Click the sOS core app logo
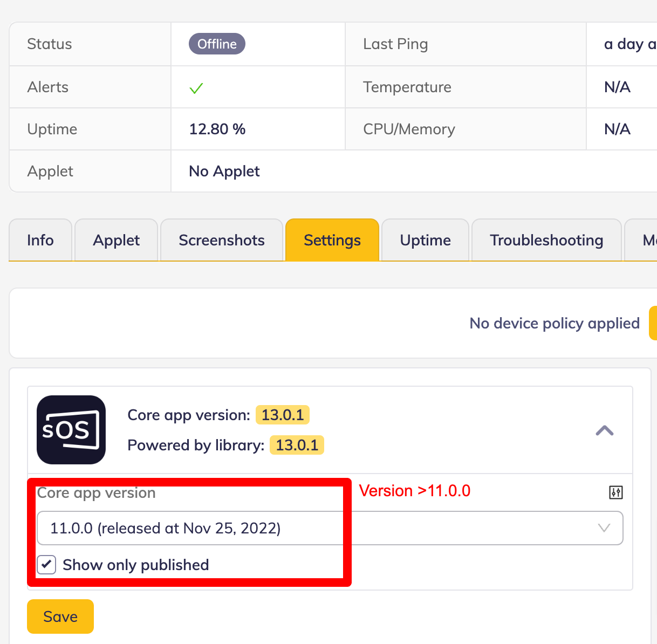Image resolution: width=657 pixels, height=644 pixels. (x=71, y=430)
